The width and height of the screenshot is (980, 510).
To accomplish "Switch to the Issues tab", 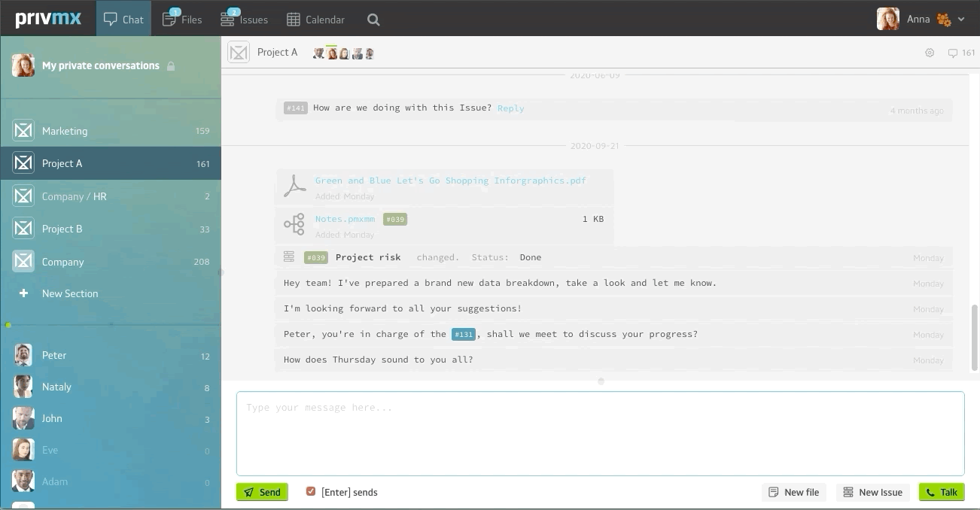I will coord(244,19).
